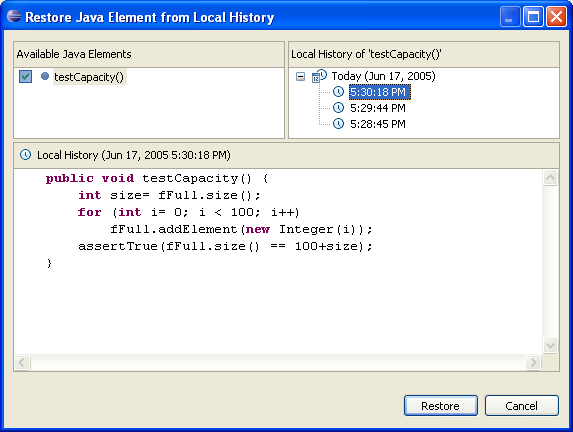Click the Local History clock icon above code
This screenshot has height=432, width=573.
(25, 155)
